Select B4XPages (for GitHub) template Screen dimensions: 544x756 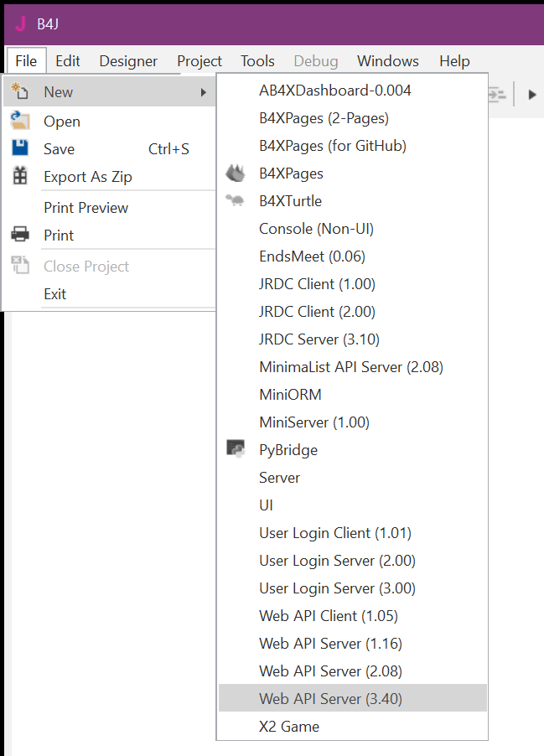353,145
